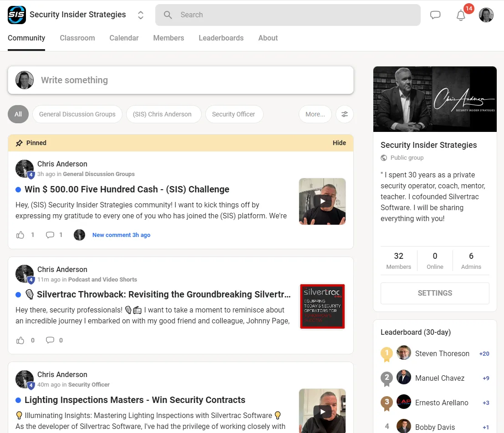Viewport: 504px width, 433px height.
Task: Click Manuel Chavez's avatar picture
Action: [x=404, y=377]
